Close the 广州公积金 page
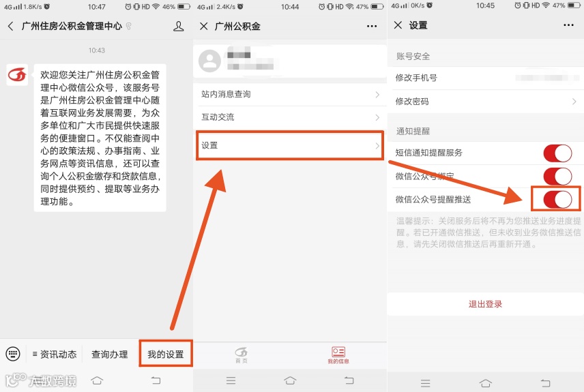Image resolution: width=584 pixels, height=392 pixels. 204,26
